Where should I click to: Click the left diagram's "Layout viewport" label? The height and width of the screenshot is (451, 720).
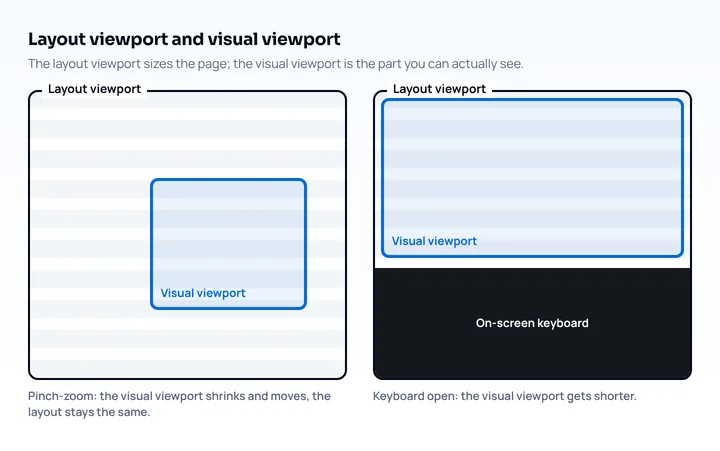tap(94, 89)
